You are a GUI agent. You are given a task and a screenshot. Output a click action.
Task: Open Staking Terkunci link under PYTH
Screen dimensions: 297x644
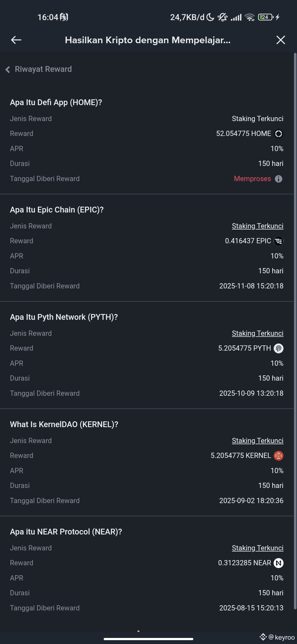point(257,333)
